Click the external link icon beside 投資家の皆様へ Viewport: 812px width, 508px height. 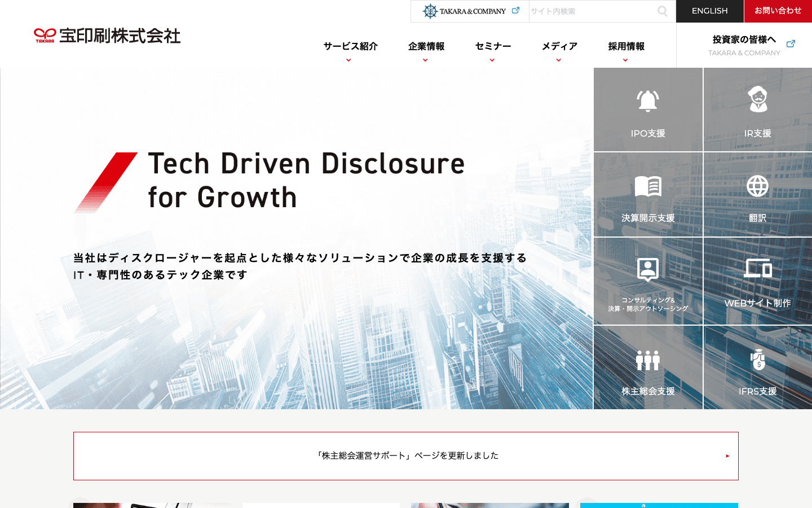coord(791,44)
